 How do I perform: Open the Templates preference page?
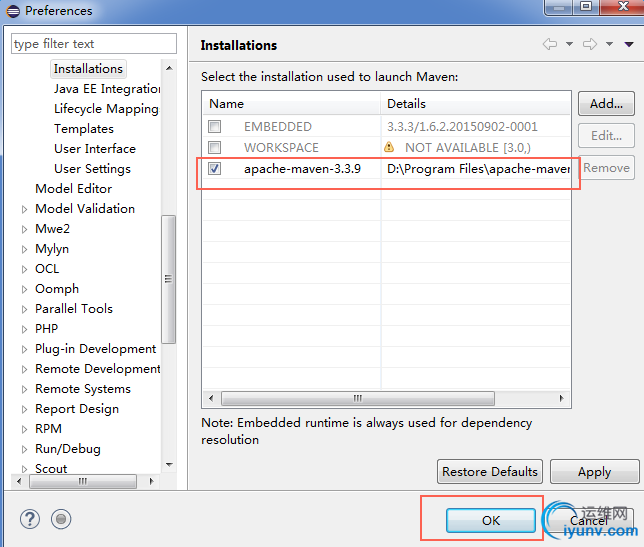(84, 129)
